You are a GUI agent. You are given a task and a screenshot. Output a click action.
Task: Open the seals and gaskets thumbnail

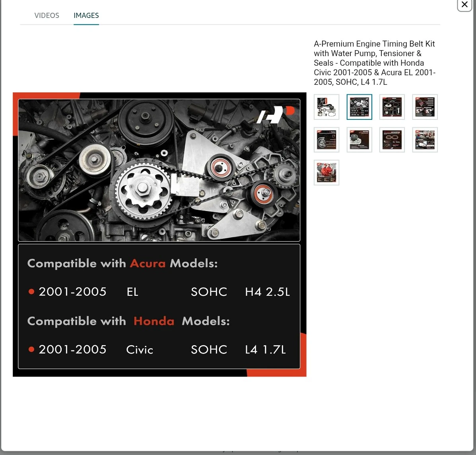tap(392, 140)
